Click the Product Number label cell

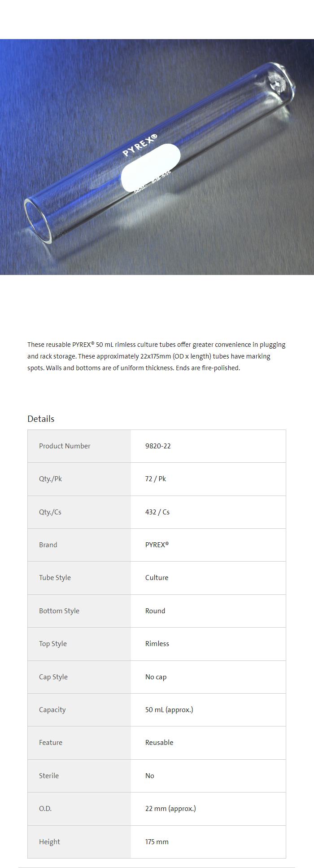coord(65,446)
